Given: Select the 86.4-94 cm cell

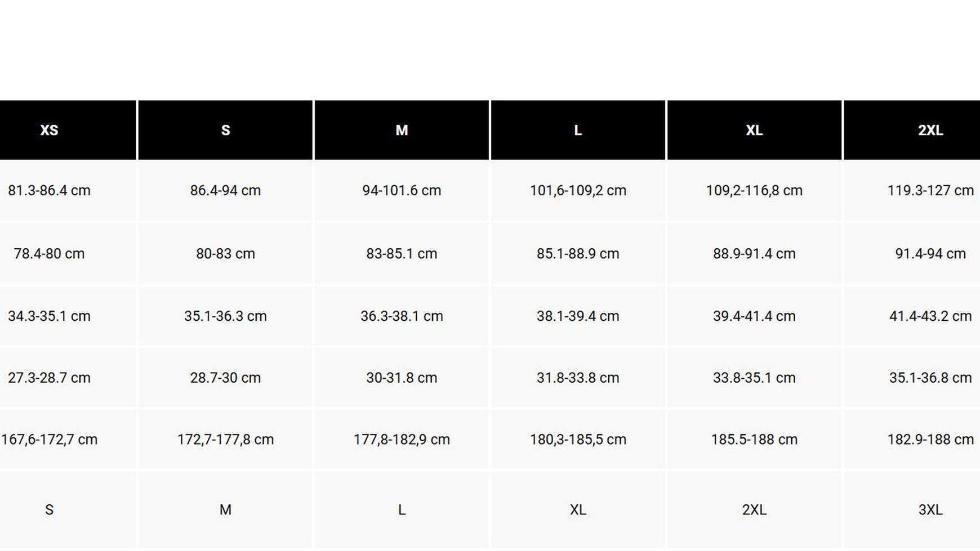Looking at the screenshot, I should (x=225, y=191).
